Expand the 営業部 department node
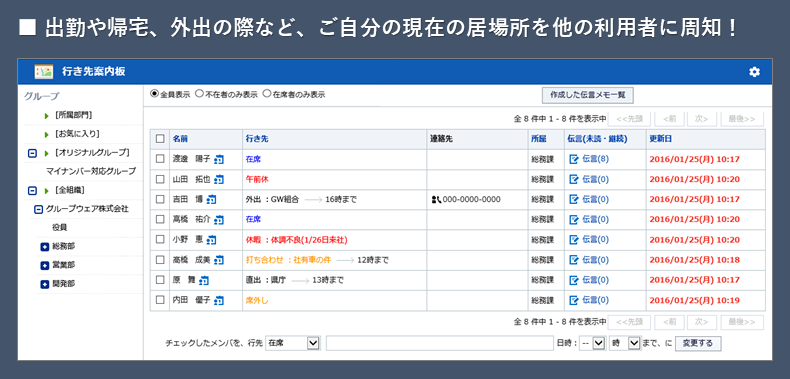Screen dimensions: 790x379 [45, 266]
